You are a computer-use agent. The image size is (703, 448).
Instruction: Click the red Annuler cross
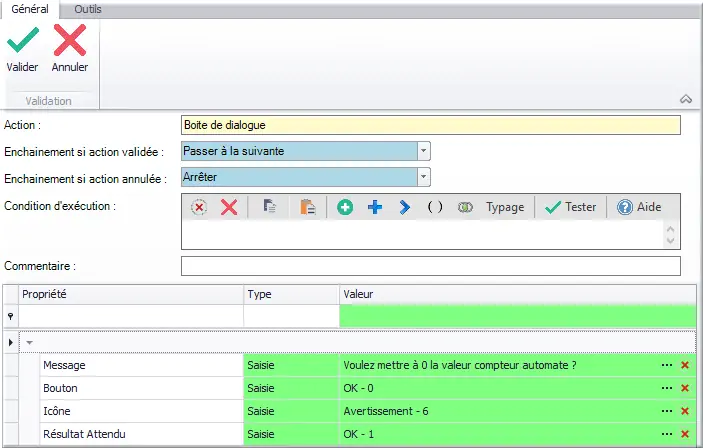tap(69, 40)
